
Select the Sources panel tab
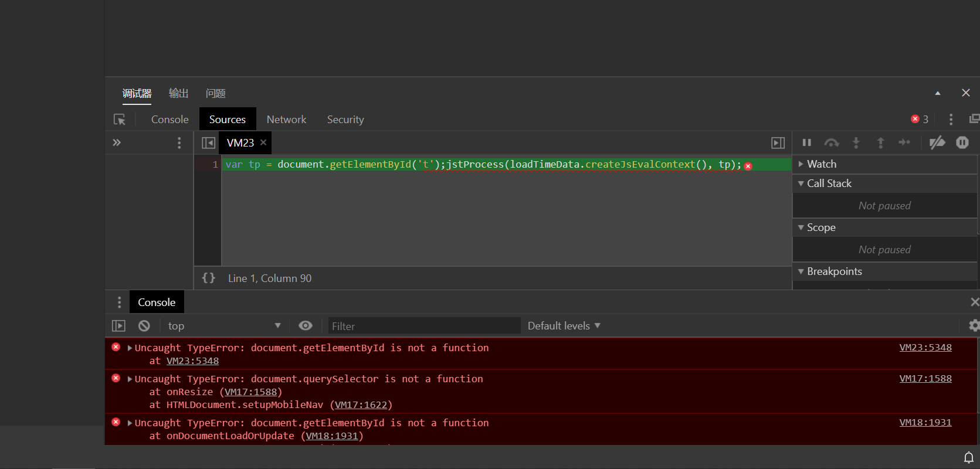pos(228,120)
